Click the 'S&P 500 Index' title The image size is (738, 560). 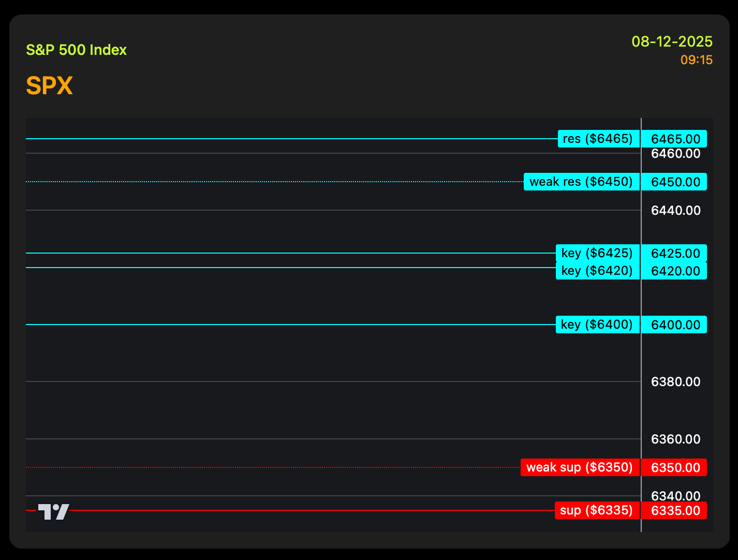tap(77, 50)
